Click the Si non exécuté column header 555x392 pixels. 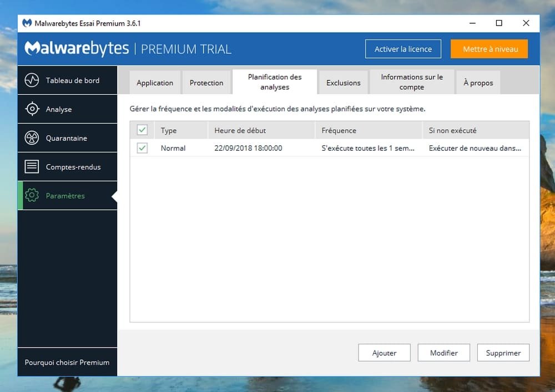476,130
